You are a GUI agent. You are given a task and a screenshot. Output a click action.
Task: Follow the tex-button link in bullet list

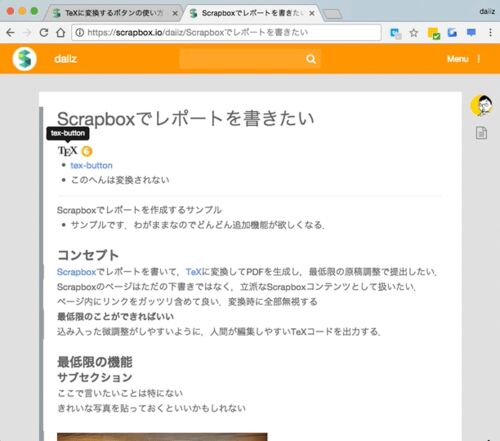91,165
